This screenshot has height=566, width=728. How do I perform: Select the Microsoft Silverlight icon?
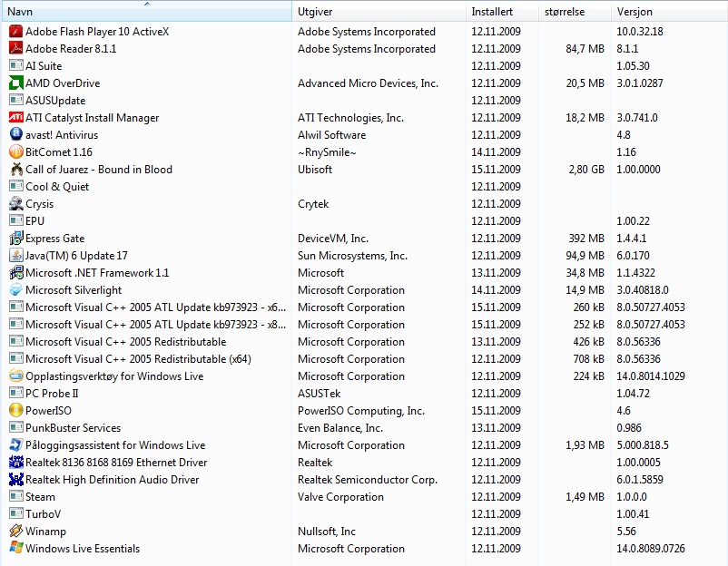point(15,290)
